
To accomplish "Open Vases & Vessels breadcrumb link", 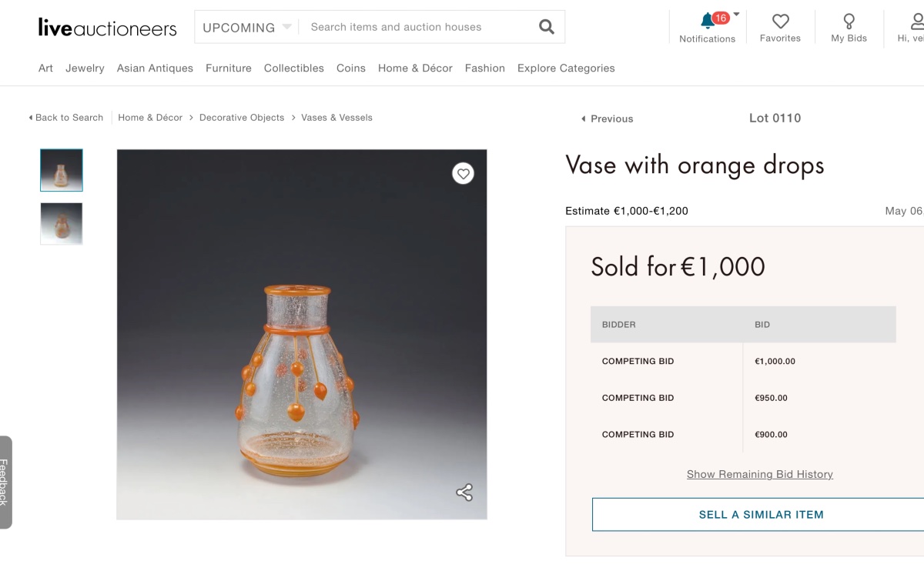I will tap(336, 118).
